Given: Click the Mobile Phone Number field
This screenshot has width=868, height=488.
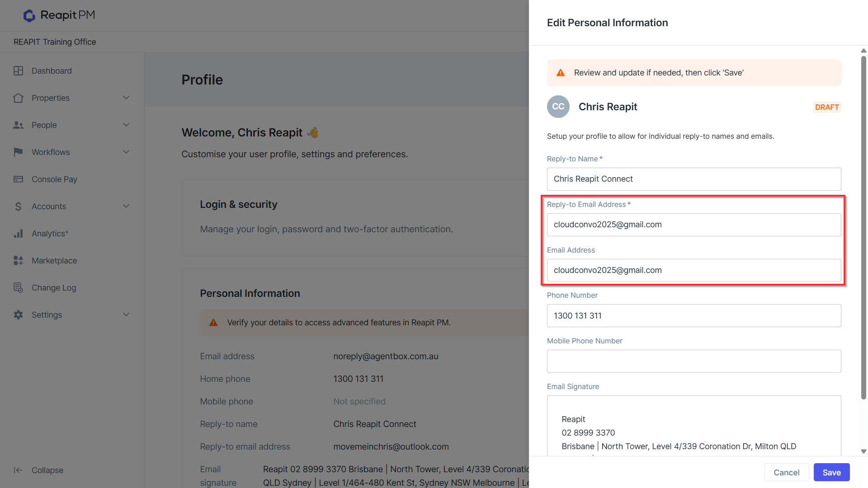Looking at the screenshot, I should pos(694,361).
